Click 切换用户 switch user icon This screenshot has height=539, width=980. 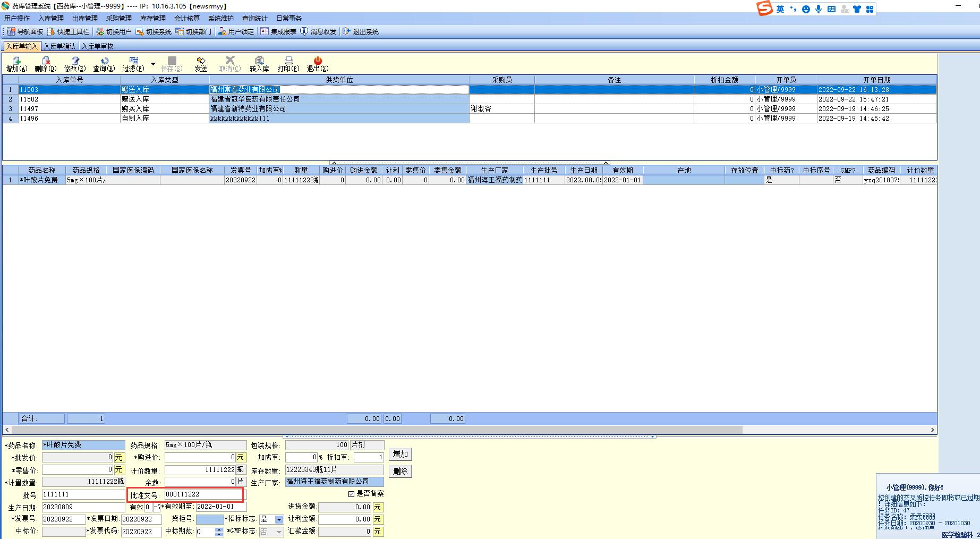click(x=114, y=32)
